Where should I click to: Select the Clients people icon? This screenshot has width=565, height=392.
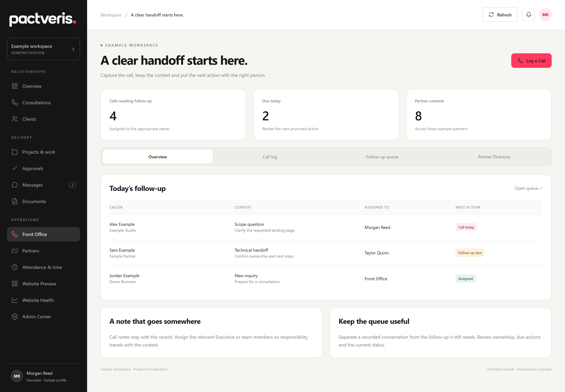[x=15, y=119]
